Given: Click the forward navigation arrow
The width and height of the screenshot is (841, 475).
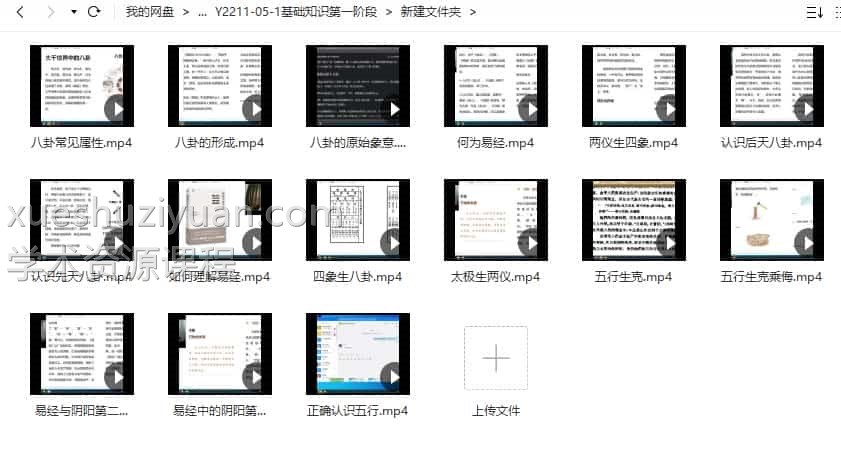Looking at the screenshot, I should point(49,12).
